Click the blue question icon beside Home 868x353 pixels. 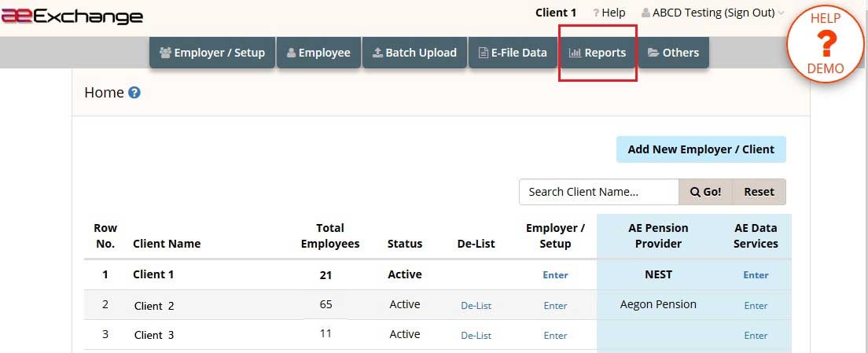click(134, 93)
